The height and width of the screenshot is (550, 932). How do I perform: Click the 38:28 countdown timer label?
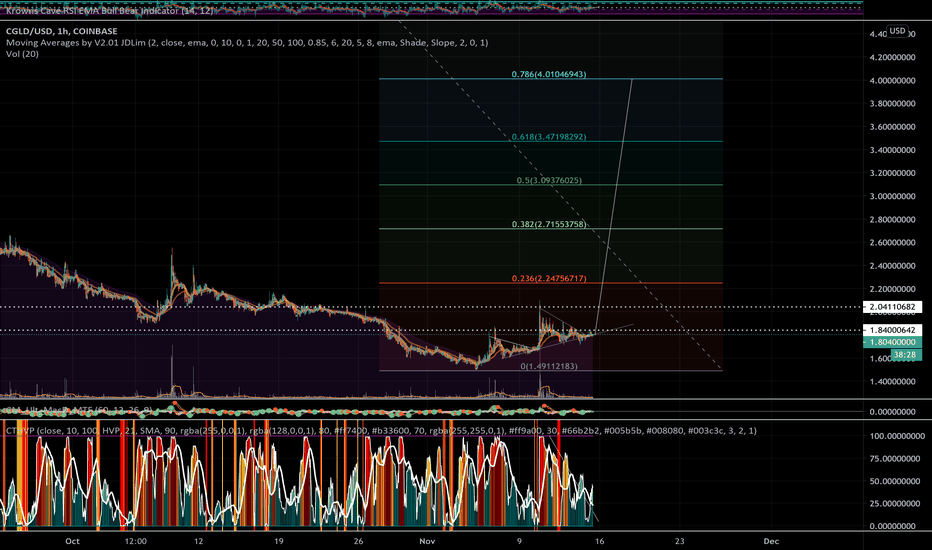point(905,354)
